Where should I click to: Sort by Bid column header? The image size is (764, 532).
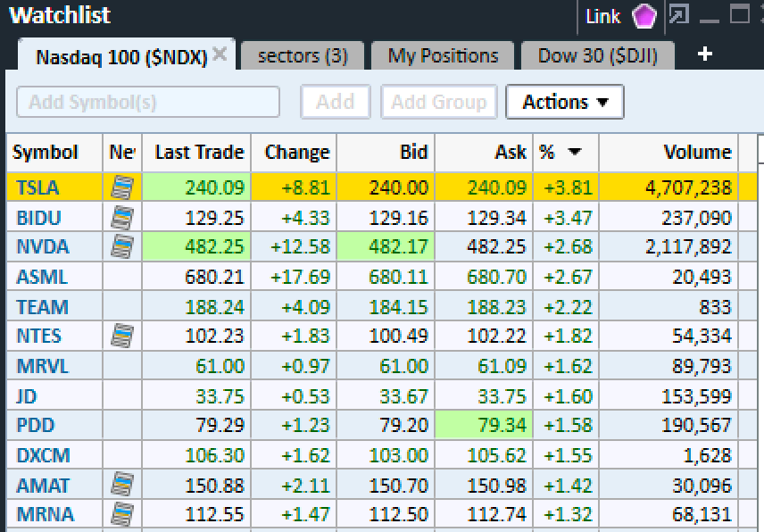(x=386, y=153)
